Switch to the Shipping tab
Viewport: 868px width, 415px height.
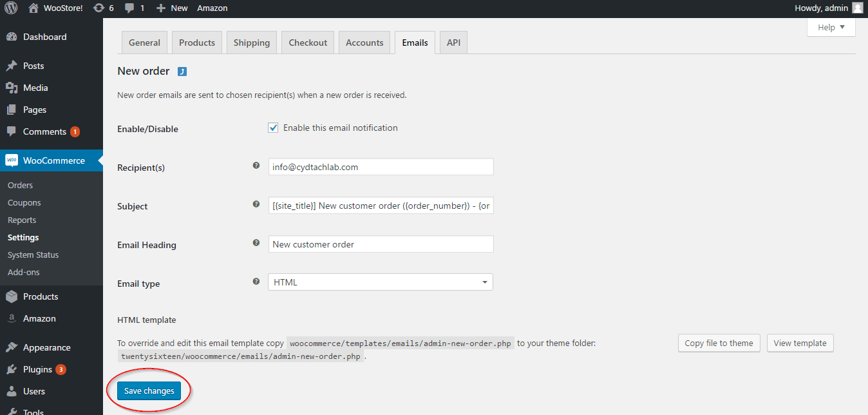(252, 43)
